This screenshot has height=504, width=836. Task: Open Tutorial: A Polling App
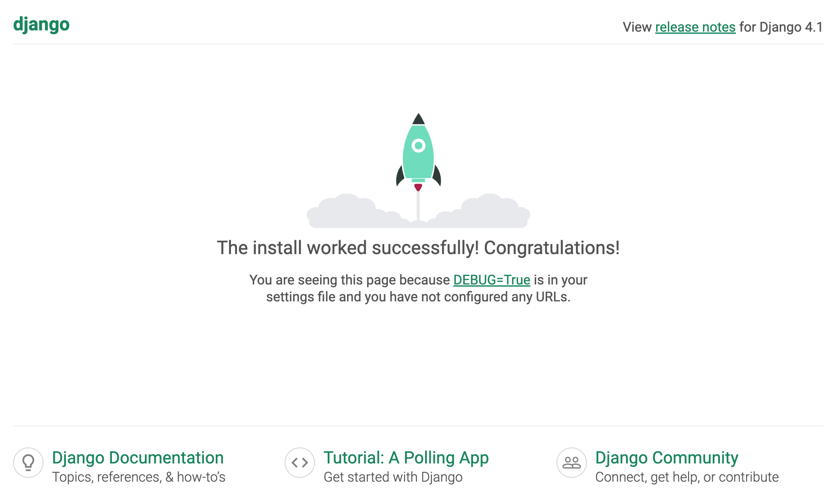pyautogui.click(x=406, y=458)
